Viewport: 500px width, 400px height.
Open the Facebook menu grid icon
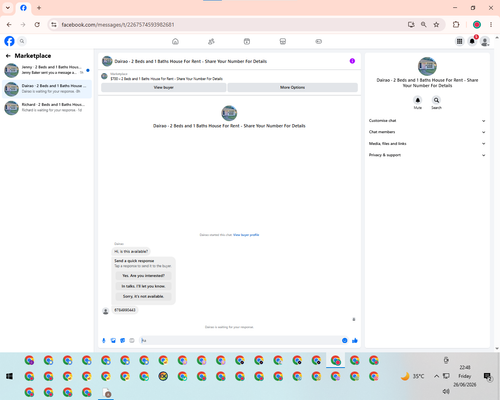[459, 41]
